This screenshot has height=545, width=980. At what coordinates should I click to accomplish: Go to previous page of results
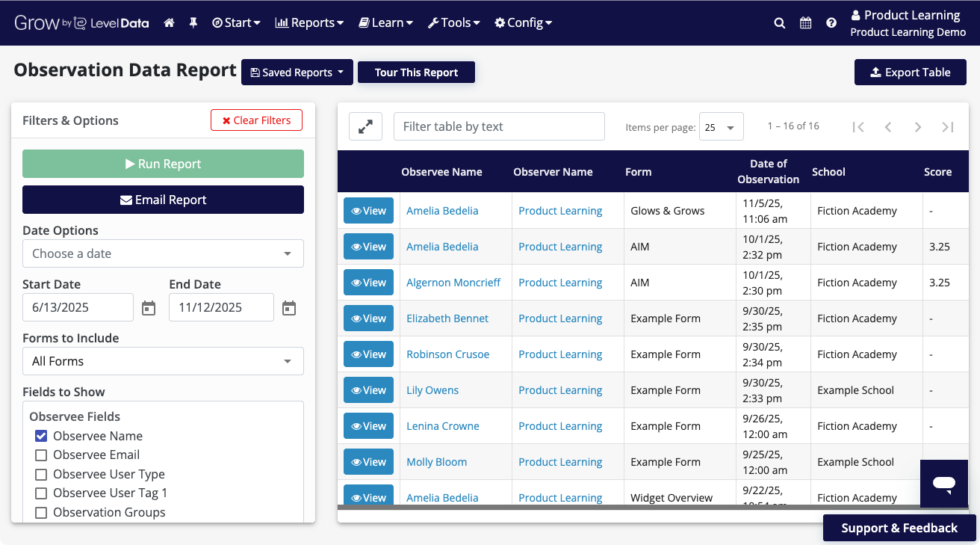pyautogui.click(x=888, y=127)
